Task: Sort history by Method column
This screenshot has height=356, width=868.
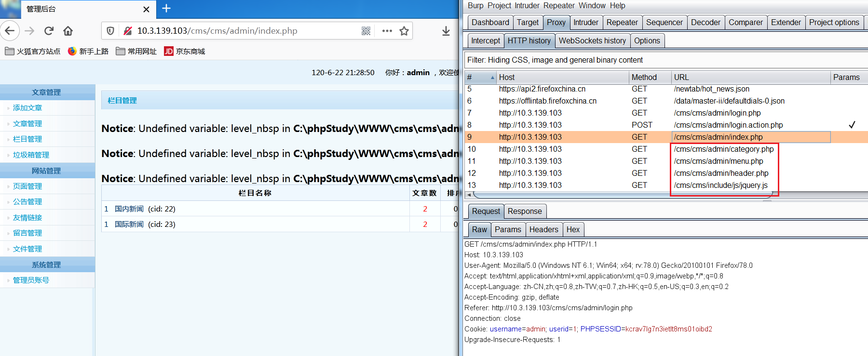Action: (650, 77)
